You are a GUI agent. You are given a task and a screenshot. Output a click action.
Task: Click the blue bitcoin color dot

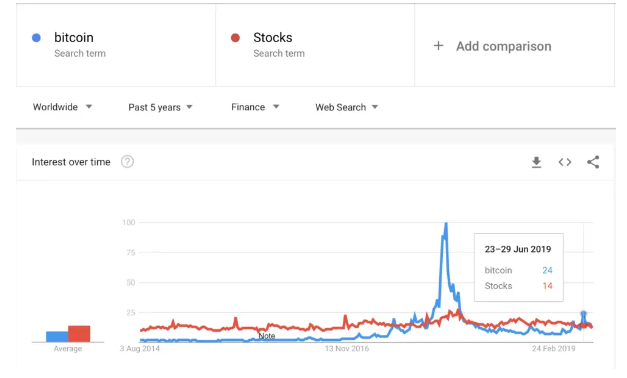coord(36,38)
